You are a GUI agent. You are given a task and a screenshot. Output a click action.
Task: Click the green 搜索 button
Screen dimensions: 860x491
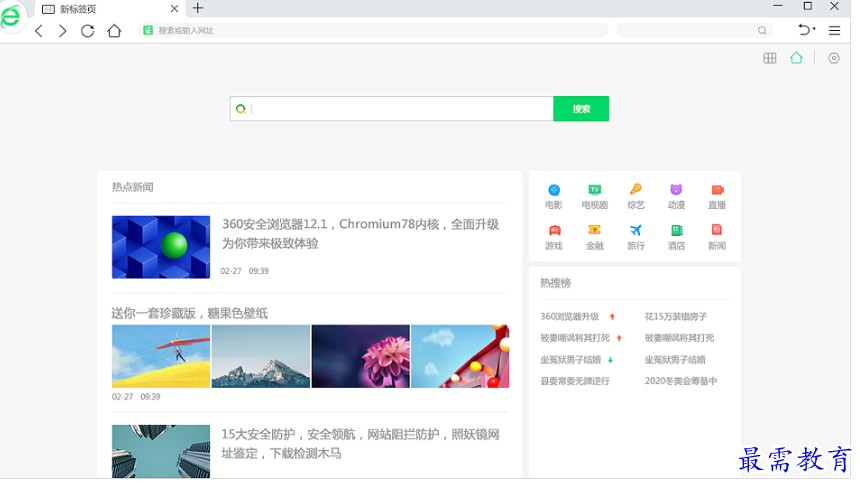[x=581, y=109]
